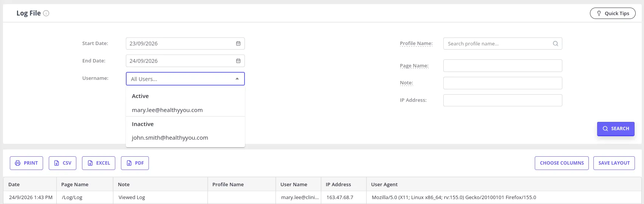The image size is (644, 204).
Task: Open the End Date calendar picker icon
Action: click(238, 61)
